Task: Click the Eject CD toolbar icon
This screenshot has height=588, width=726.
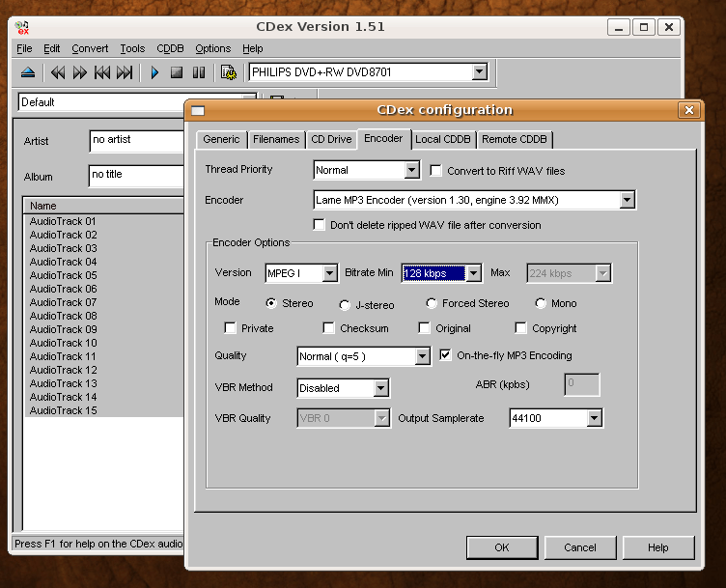Action: pyautogui.click(x=28, y=72)
